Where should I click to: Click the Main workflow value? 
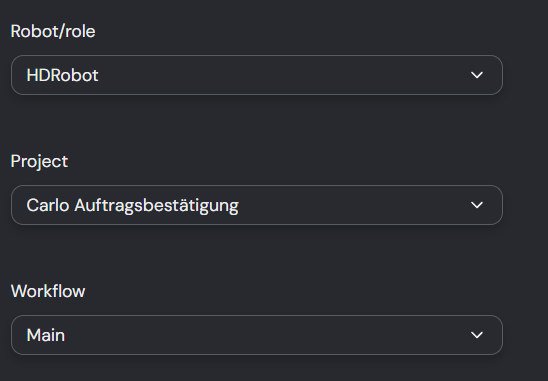[46, 336]
